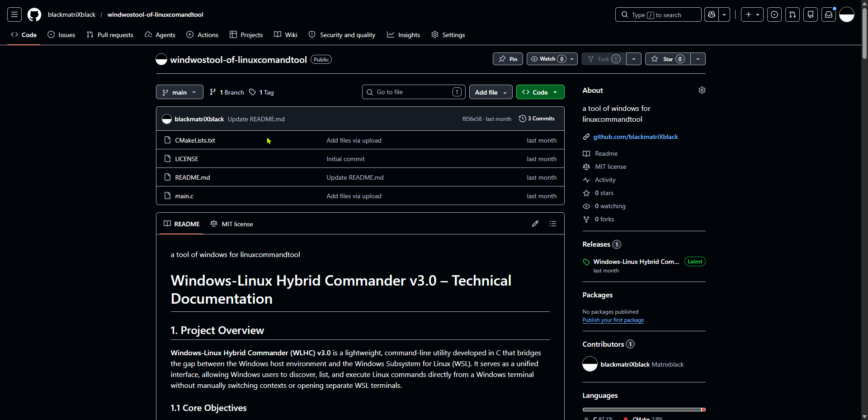Open the Add file dropdown
The width and height of the screenshot is (868, 420).
491,92
